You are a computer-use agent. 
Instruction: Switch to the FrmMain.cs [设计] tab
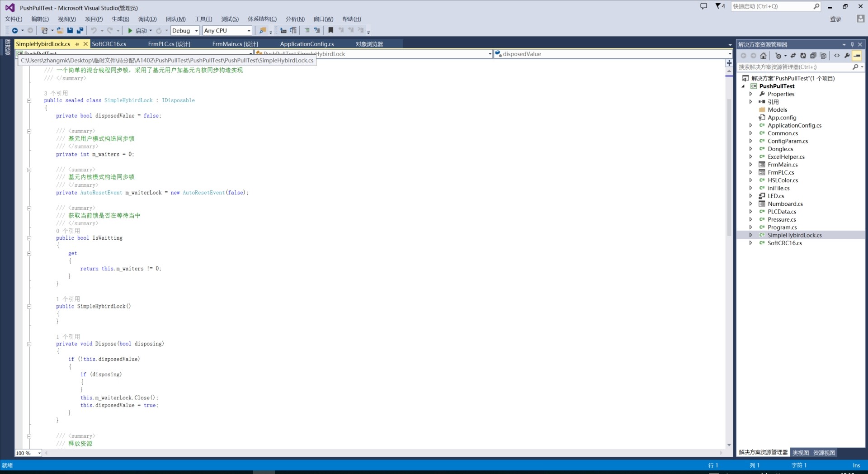pyautogui.click(x=235, y=44)
